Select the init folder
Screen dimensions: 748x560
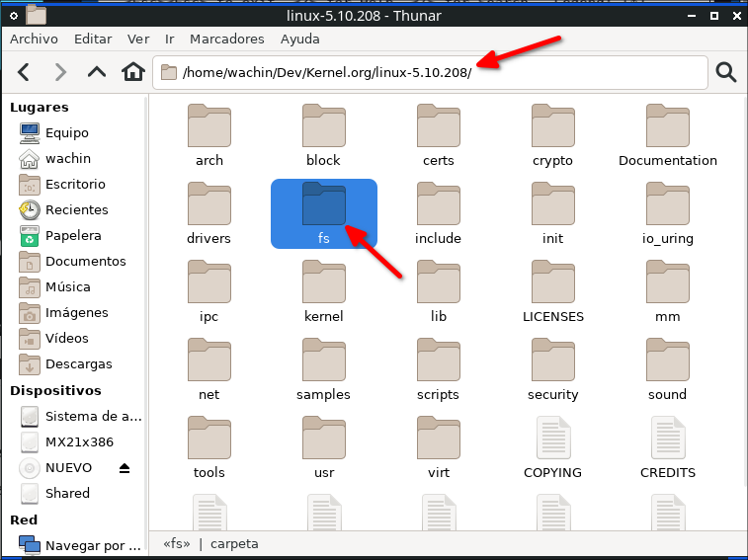[553, 213]
